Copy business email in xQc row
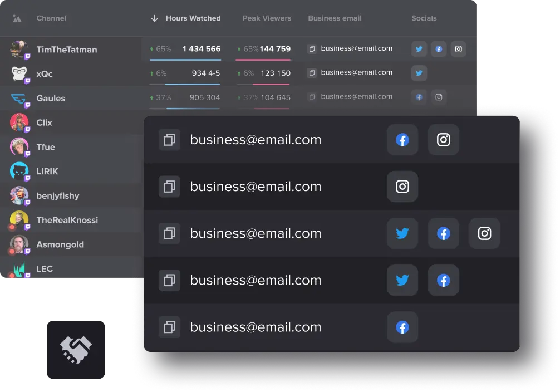The width and height of the screenshot is (560, 392). pyautogui.click(x=312, y=73)
